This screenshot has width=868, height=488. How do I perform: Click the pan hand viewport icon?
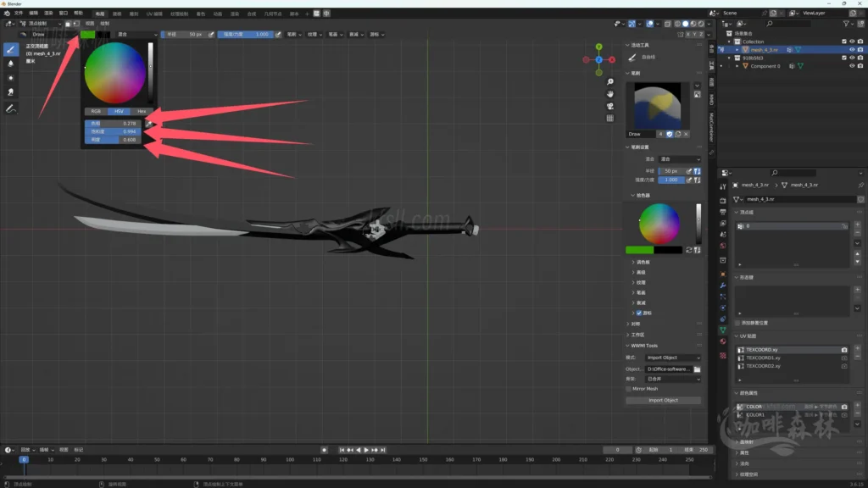tap(609, 93)
